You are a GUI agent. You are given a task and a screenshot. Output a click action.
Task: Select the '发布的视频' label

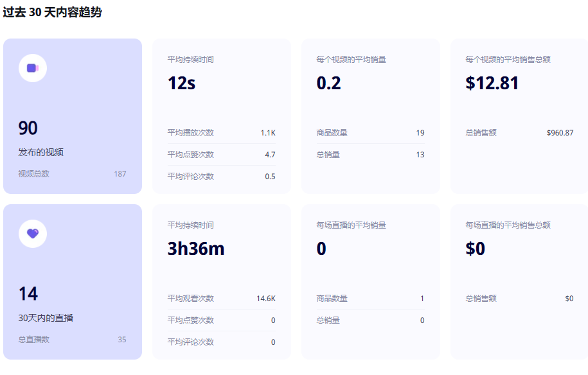pos(41,152)
